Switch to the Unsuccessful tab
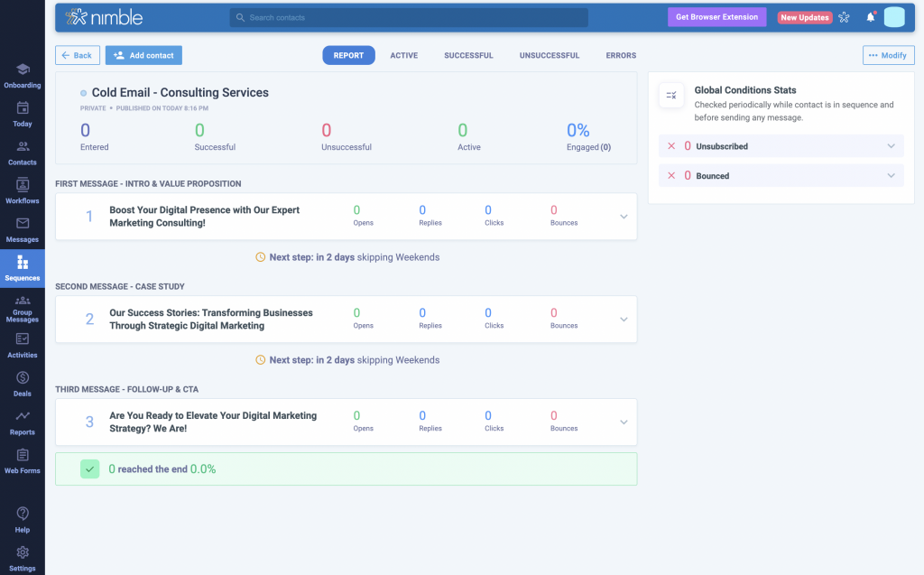 [549, 55]
